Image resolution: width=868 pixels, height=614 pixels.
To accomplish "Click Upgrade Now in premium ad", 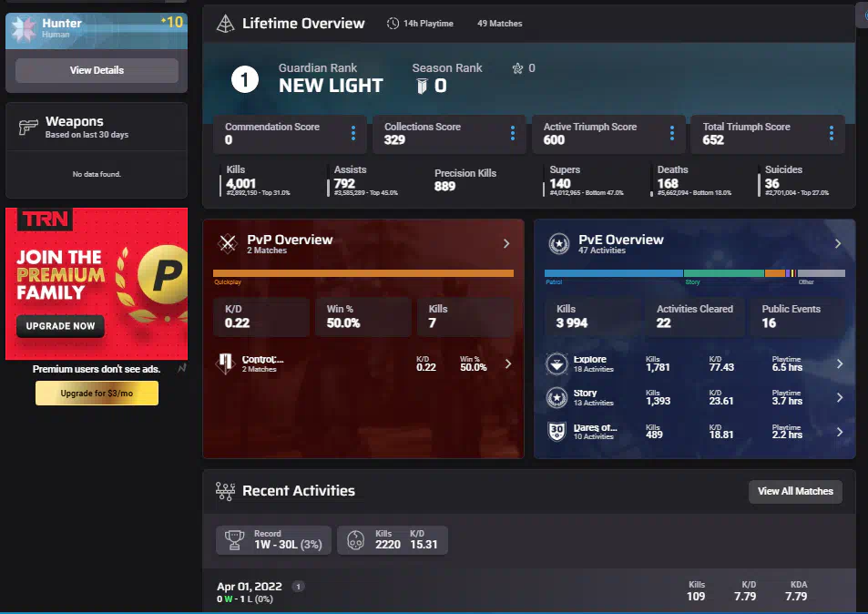I will coord(60,326).
